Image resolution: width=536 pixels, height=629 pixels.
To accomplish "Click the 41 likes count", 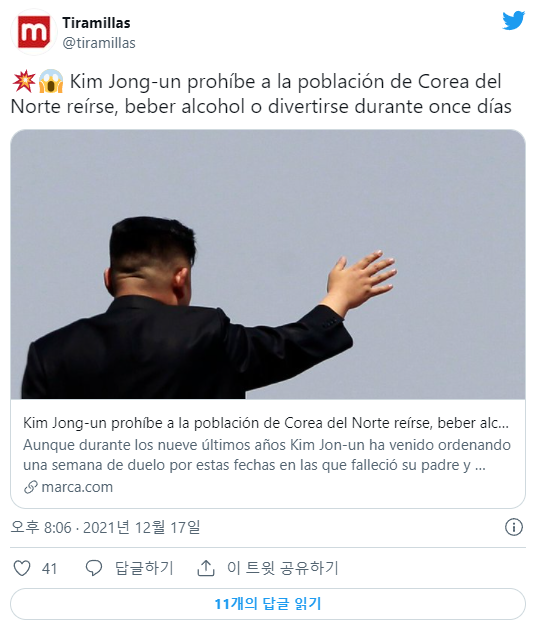I will pyautogui.click(x=49, y=568).
